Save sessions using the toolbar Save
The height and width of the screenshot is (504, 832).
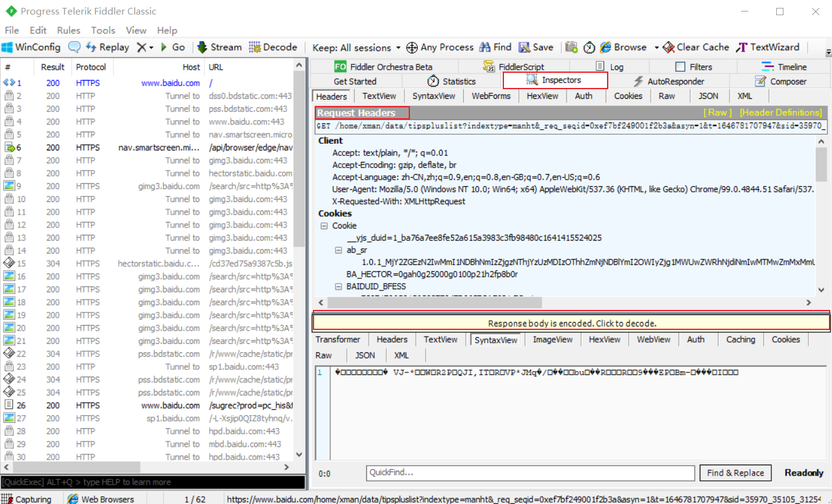[535, 47]
